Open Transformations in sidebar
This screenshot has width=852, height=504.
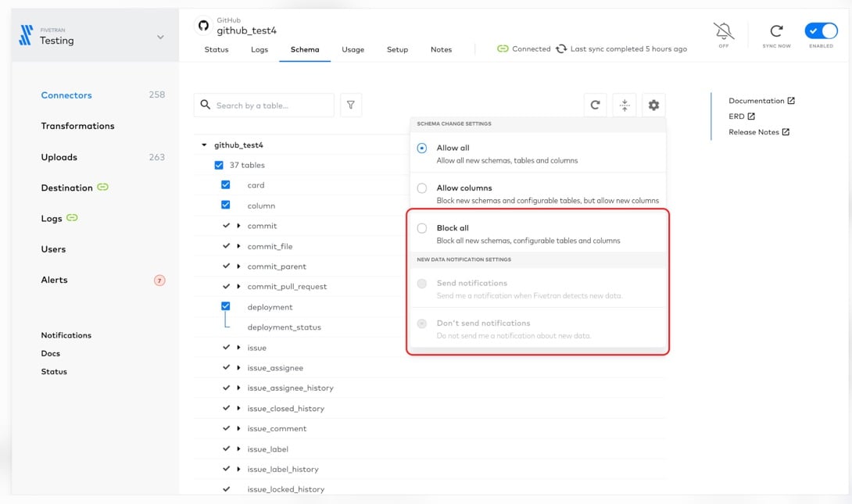(x=77, y=126)
